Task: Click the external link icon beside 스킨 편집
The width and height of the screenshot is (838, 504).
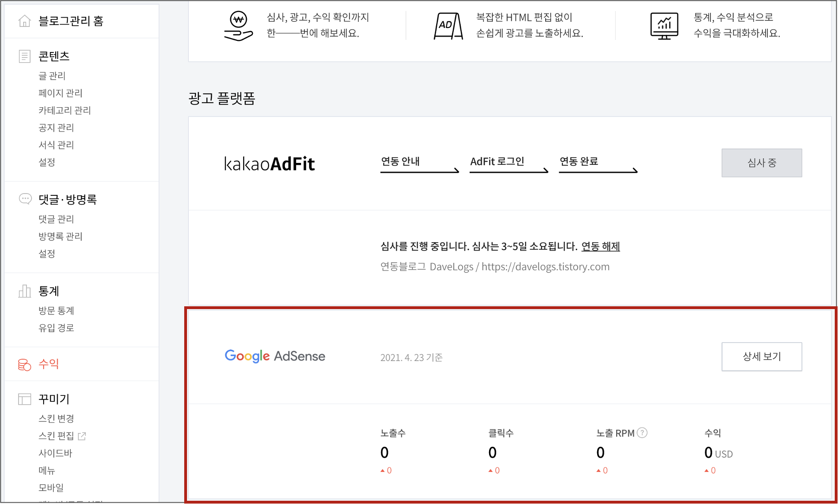Action: [82, 436]
